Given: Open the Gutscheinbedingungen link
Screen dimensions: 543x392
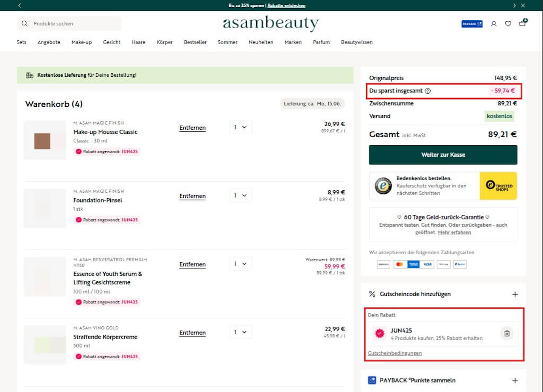Looking at the screenshot, I should click(x=395, y=353).
